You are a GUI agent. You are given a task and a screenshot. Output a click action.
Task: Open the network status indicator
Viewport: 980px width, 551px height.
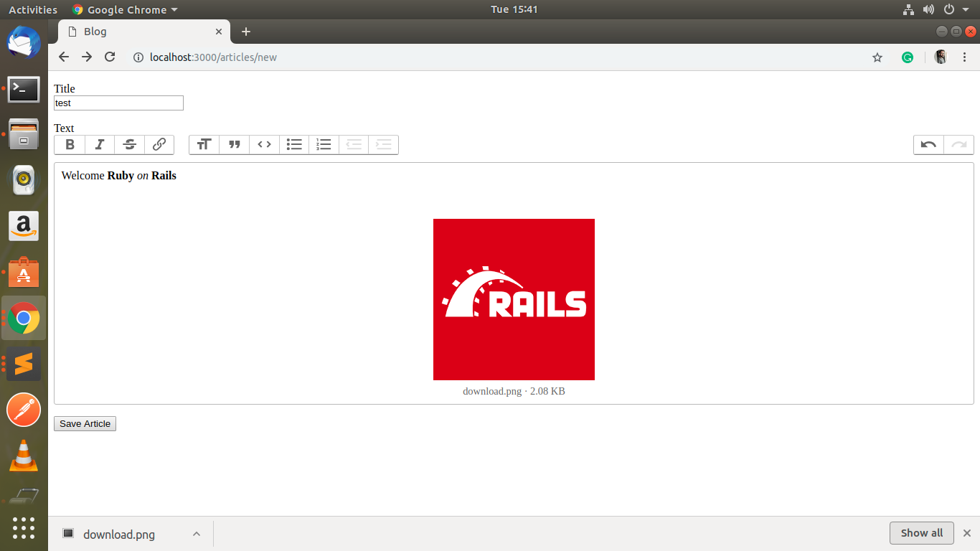[x=908, y=9]
